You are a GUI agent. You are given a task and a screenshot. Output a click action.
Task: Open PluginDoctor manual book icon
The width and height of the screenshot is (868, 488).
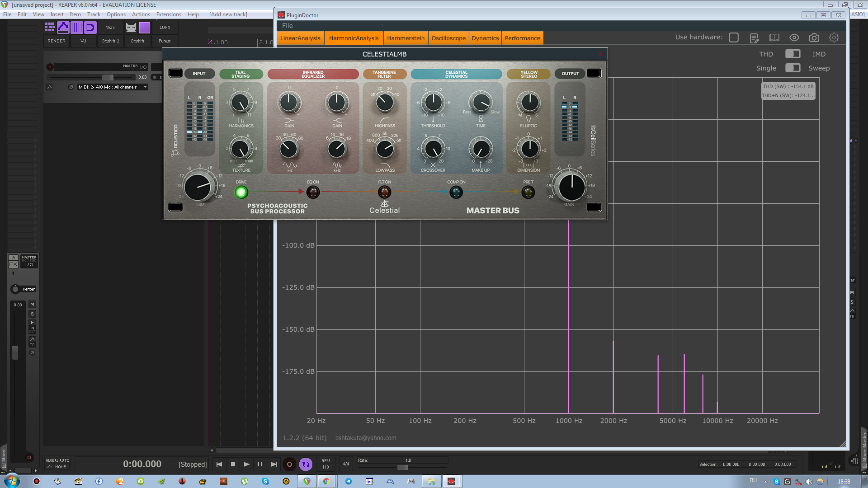[774, 38]
